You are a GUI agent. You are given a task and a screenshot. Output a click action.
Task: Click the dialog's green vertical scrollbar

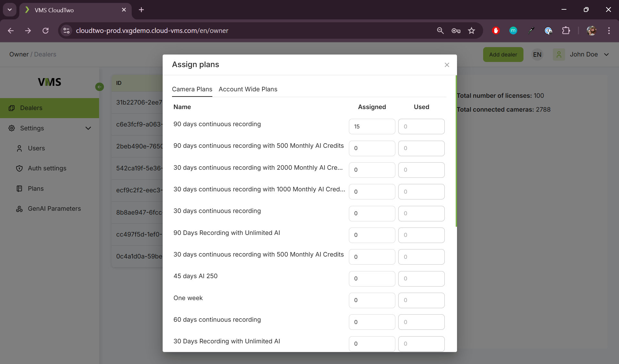456,151
